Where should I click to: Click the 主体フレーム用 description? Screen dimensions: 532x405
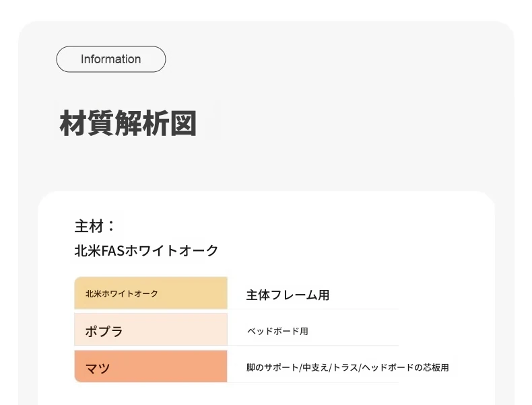tap(288, 295)
